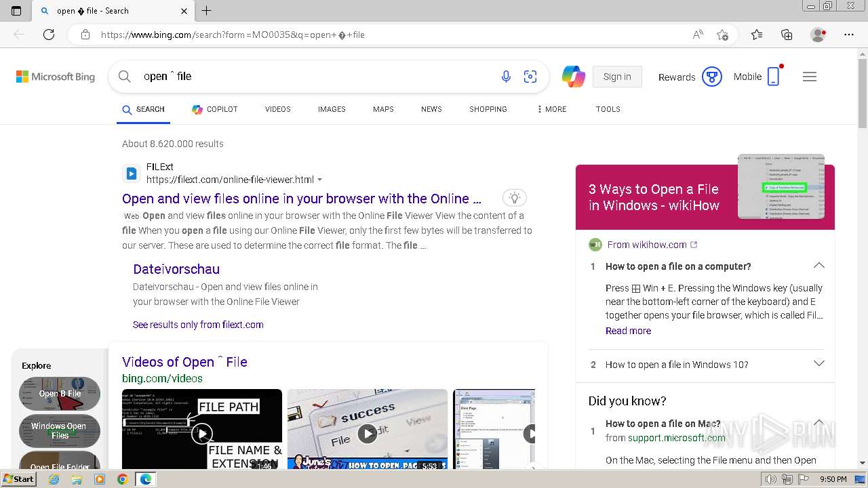Click the Rewards medal icon

pyautogui.click(x=711, y=77)
